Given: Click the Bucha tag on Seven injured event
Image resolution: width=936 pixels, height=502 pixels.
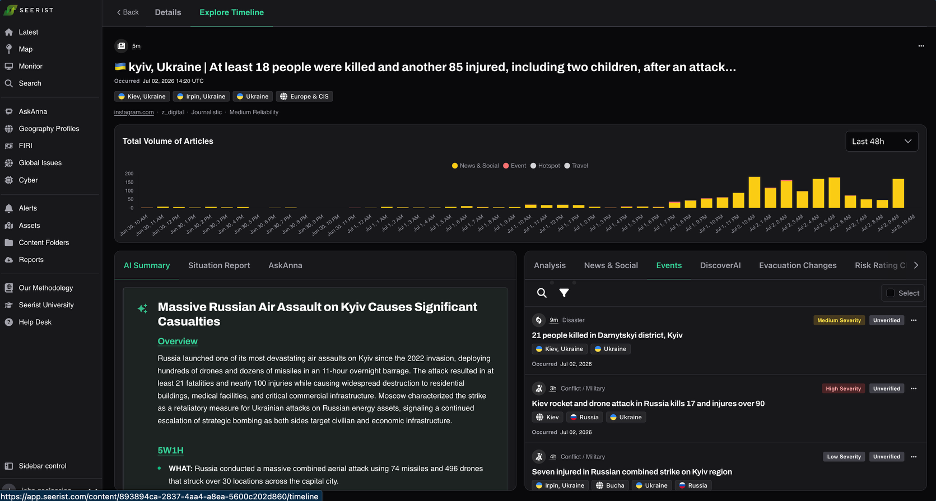Looking at the screenshot, I should pos(610,486).
